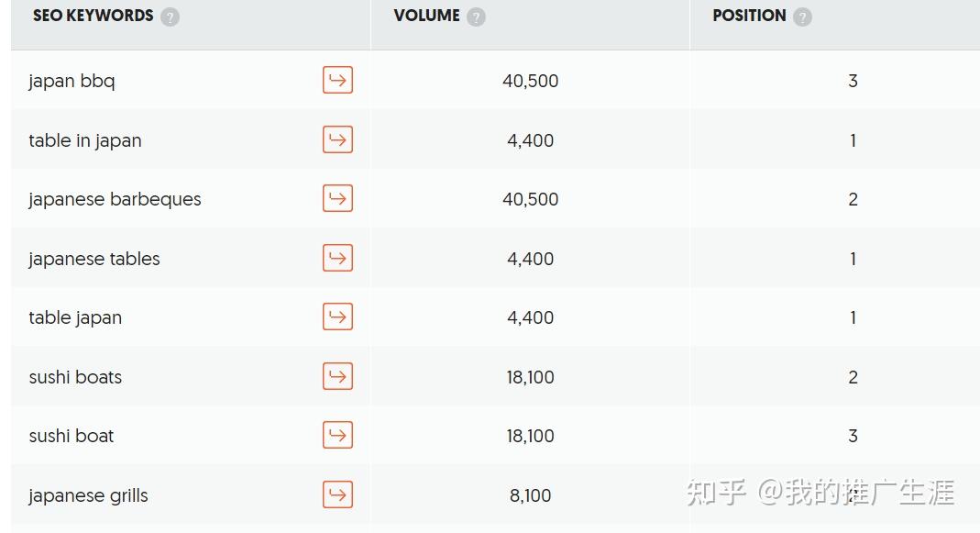
Task: Open arrow icon for sushi boat keyword
Action: [337, 436]
